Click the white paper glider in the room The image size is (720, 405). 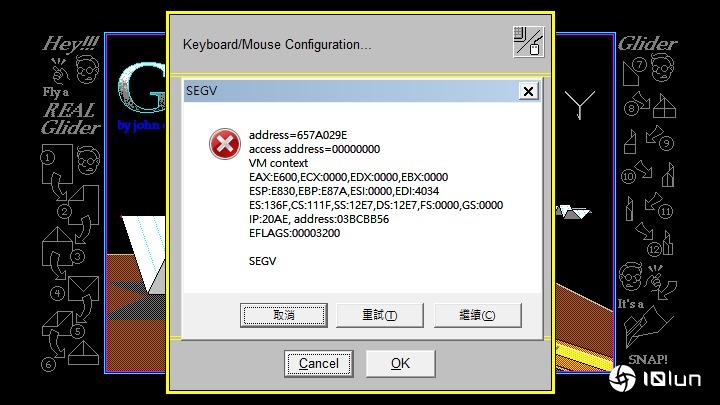574,212
